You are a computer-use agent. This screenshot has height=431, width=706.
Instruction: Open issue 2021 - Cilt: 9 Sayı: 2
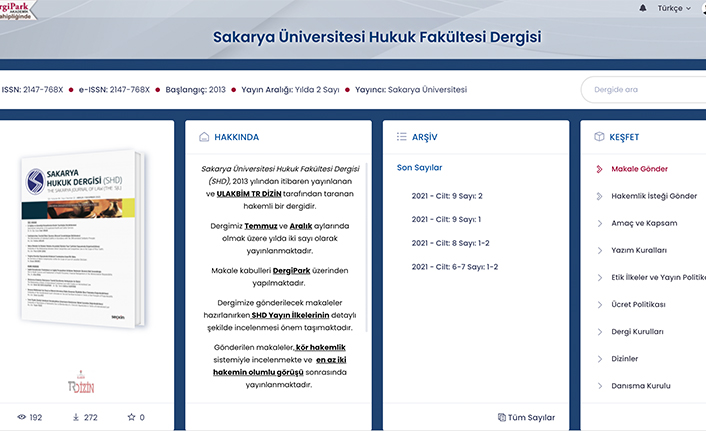447,196
